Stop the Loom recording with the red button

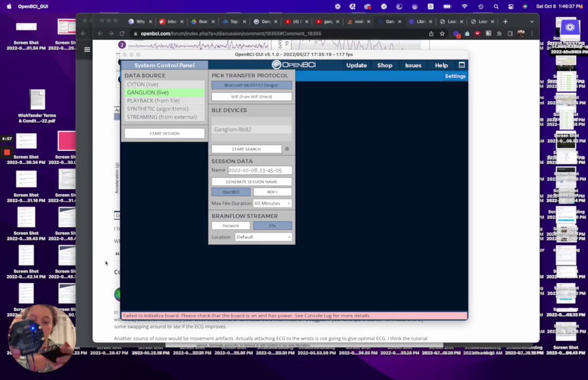click(x=7, y=152)
